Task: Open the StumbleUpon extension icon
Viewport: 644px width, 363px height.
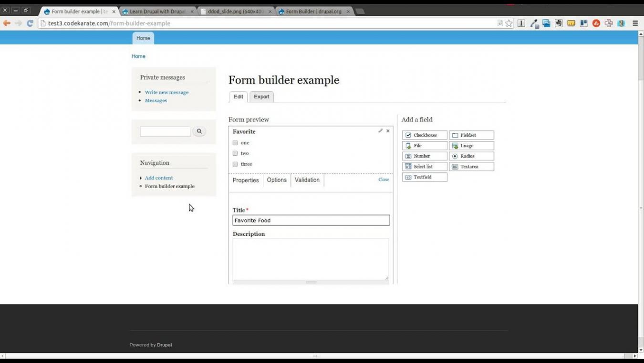Action: pyautogui.click(x=596, y=23)
